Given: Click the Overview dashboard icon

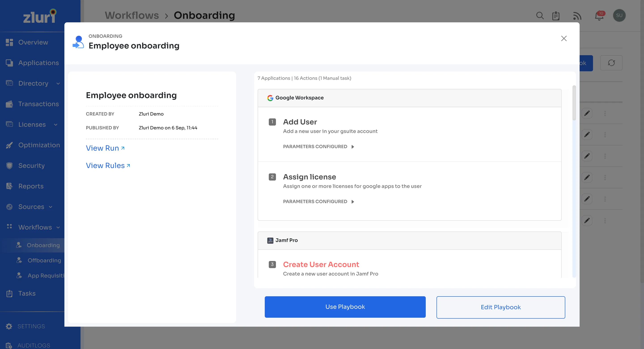Looking at the screenshot, I should 9,42.
